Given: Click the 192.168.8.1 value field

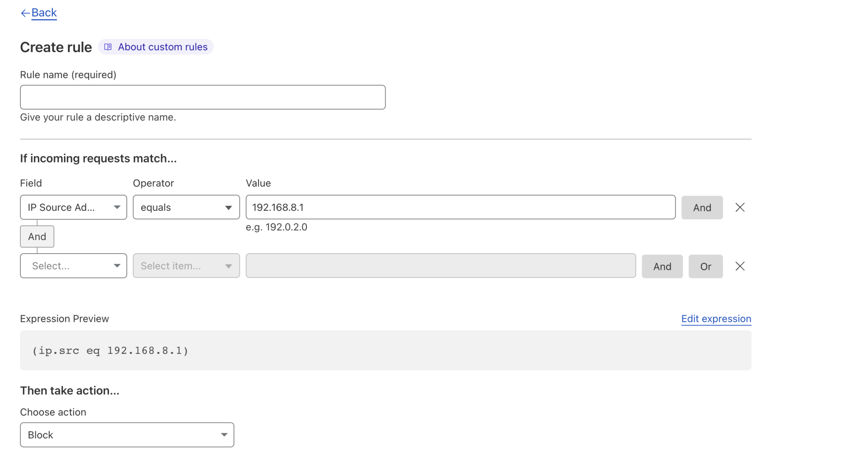Looking at the screenshot, I should pos(460,207).
